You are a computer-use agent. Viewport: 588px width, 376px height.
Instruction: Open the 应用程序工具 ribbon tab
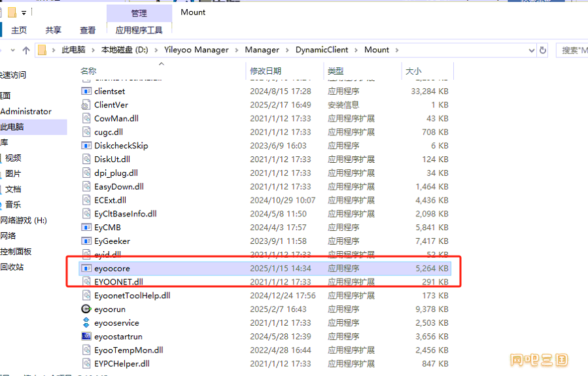[139, 30]
